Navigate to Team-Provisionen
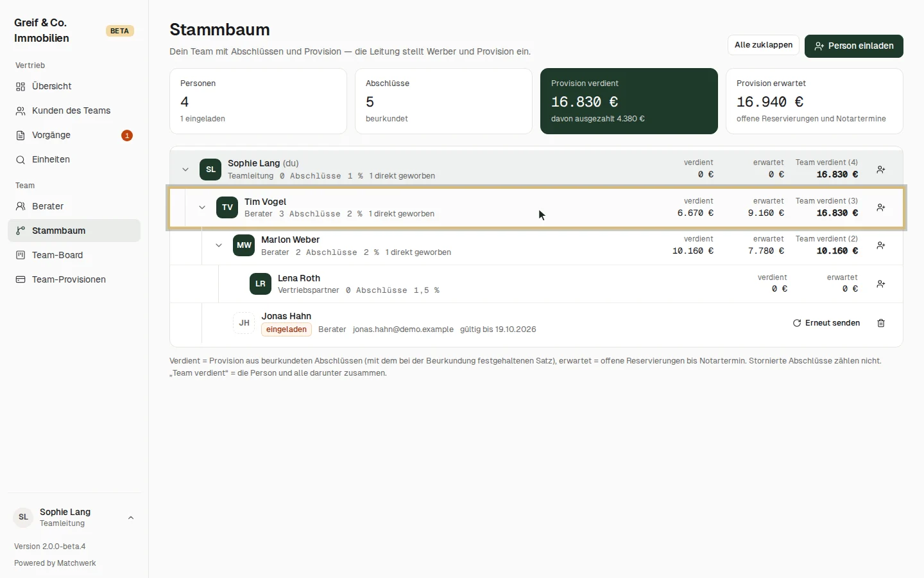This screenshot has width=924, height=578. tap(74, 280)
